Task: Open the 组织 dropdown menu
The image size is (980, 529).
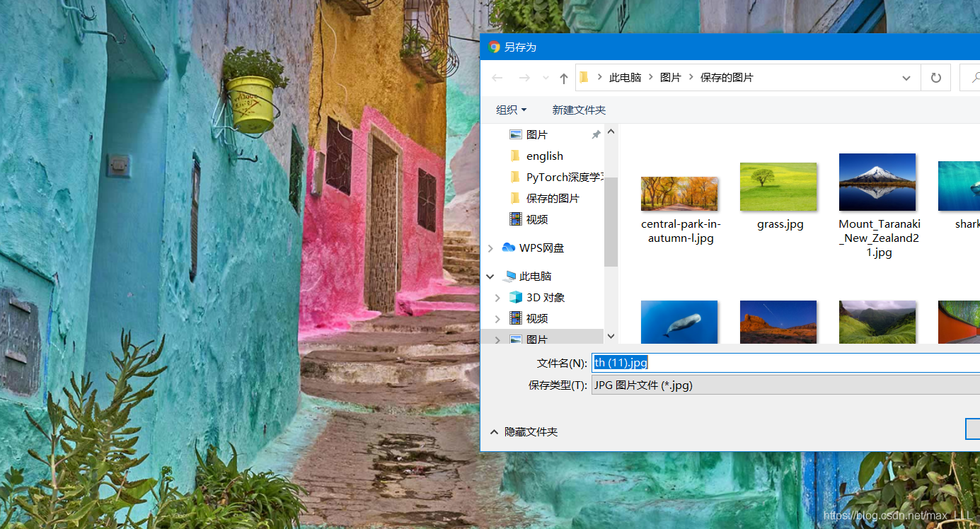Action: point(512,110)
